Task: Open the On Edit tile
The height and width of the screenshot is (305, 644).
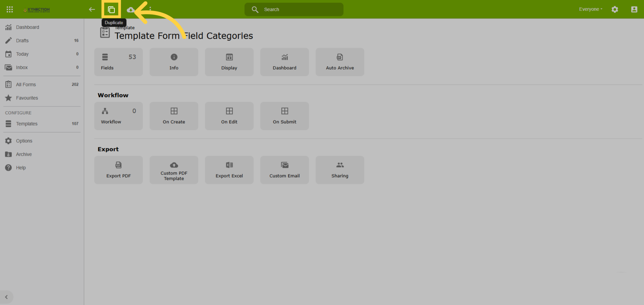Action: [229, 116]
